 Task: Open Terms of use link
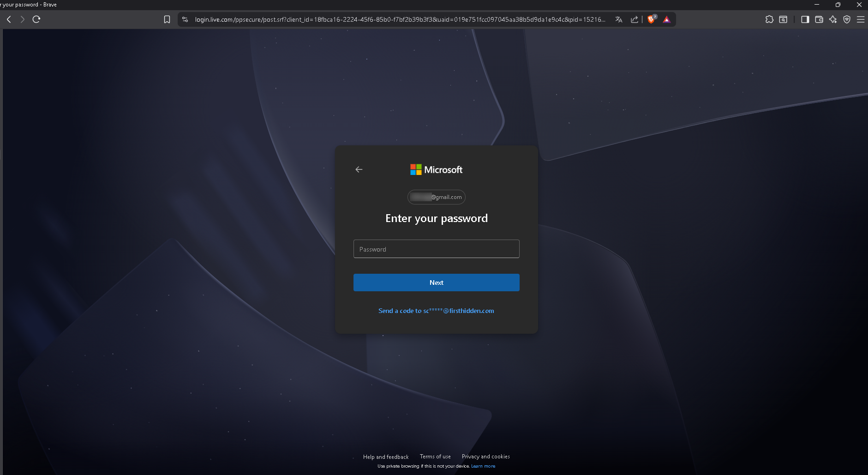tap(435, 457)
